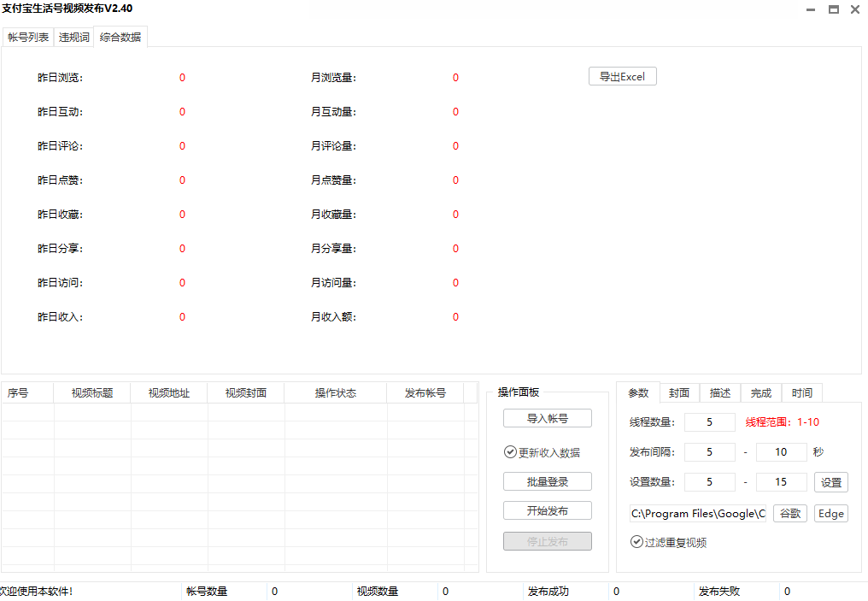
Task: Toggle the 更新收入数据 checkbox
Action: point(510,452)
